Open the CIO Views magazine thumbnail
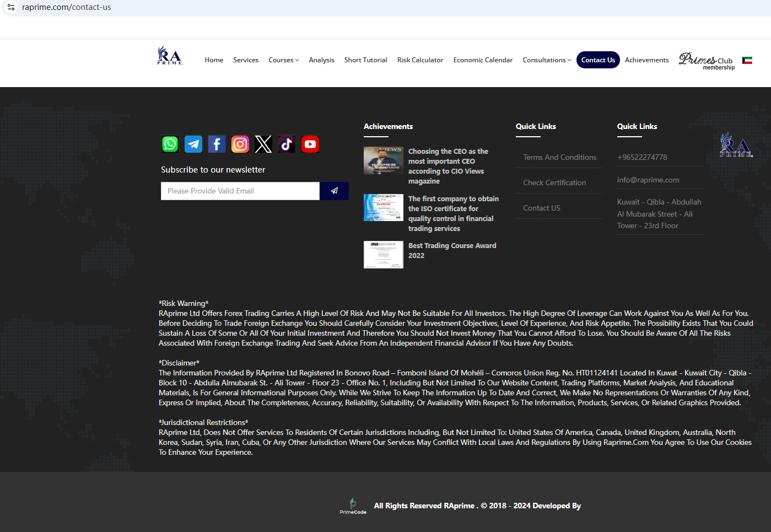The width and height of the screenshot is (771, 532). (384, 160)
